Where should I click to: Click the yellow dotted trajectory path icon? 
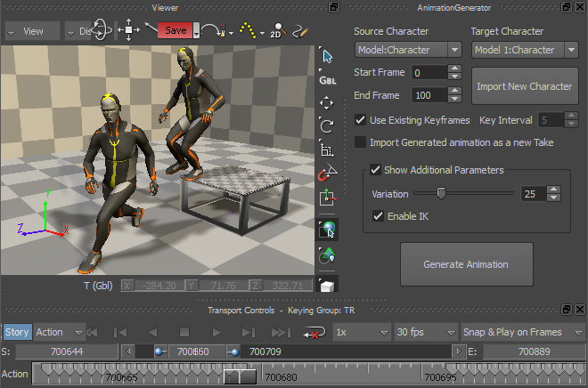(x=248, y=30)
